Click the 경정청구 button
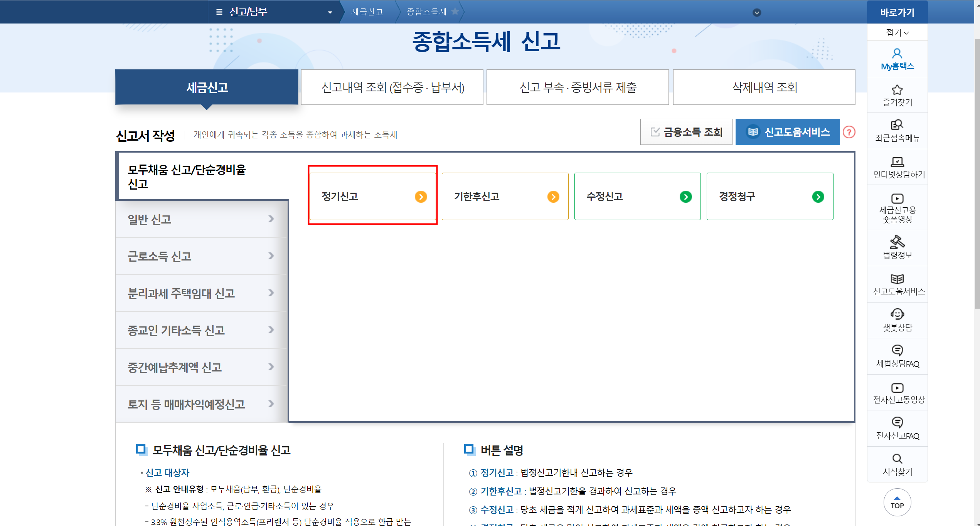Image resolution: width=980 pixels, height=526 pixels. tap(770, 197)
